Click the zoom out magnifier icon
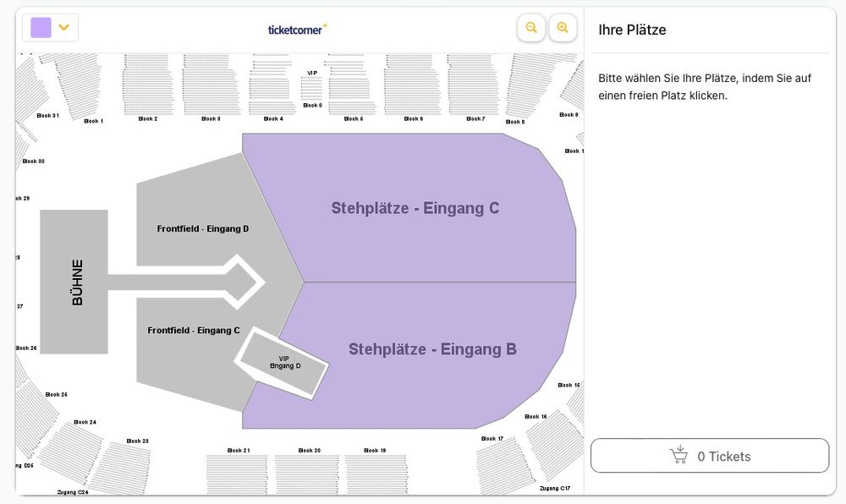The height and width of the screenshot is (504, 846). click(530, 27)
